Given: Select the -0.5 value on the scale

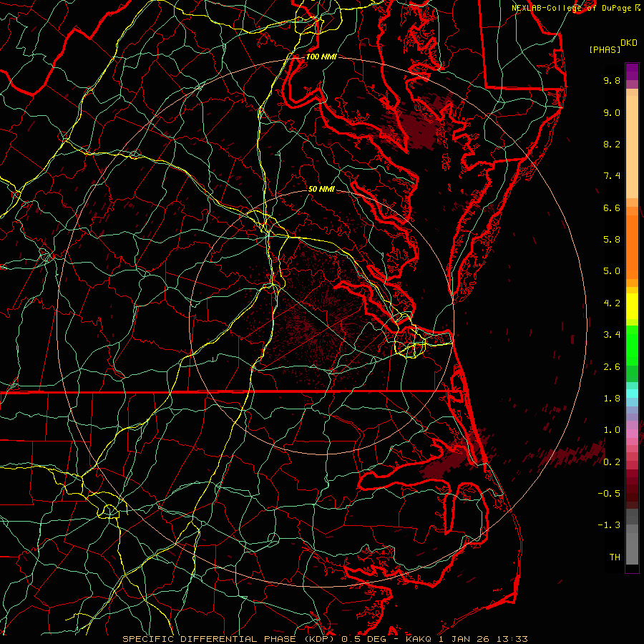Looking at the screenshot, I should coord(609,494).
